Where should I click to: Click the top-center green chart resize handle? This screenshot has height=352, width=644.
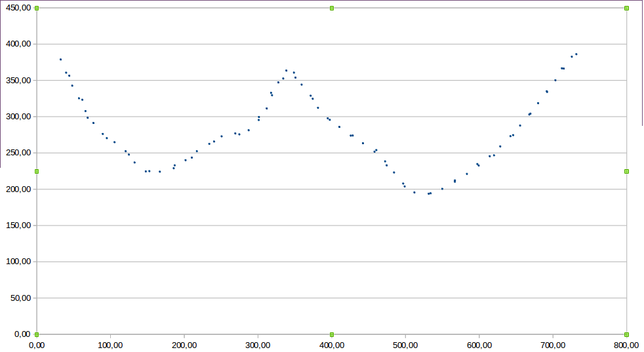pyautogui.click(x=332, y=8)
